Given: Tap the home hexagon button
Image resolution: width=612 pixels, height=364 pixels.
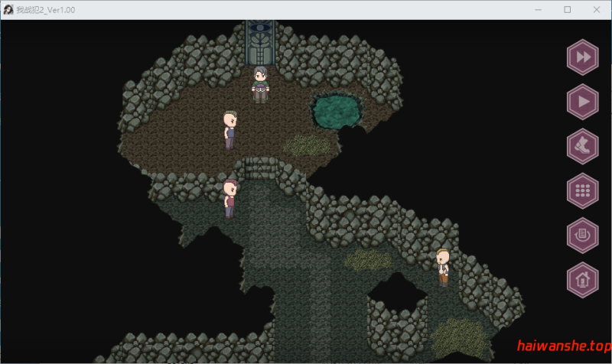Looking at the screenshot, I should click(582, 280).
